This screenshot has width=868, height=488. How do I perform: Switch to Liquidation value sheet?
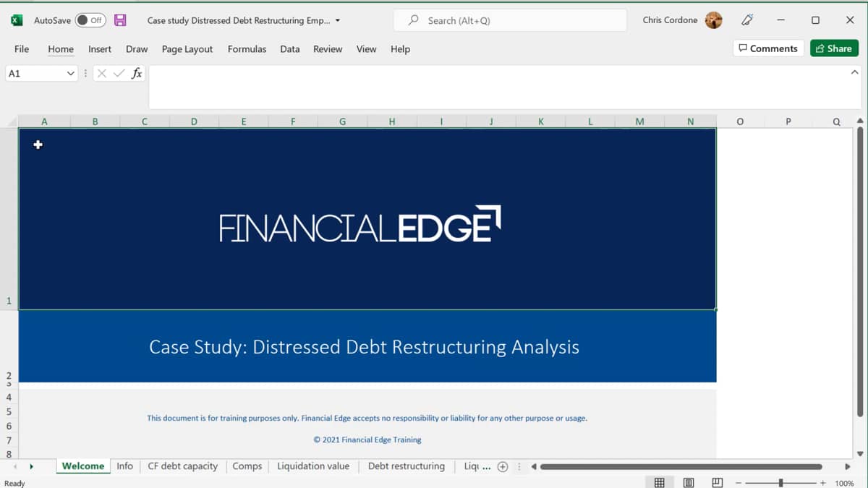click(313, 466)
